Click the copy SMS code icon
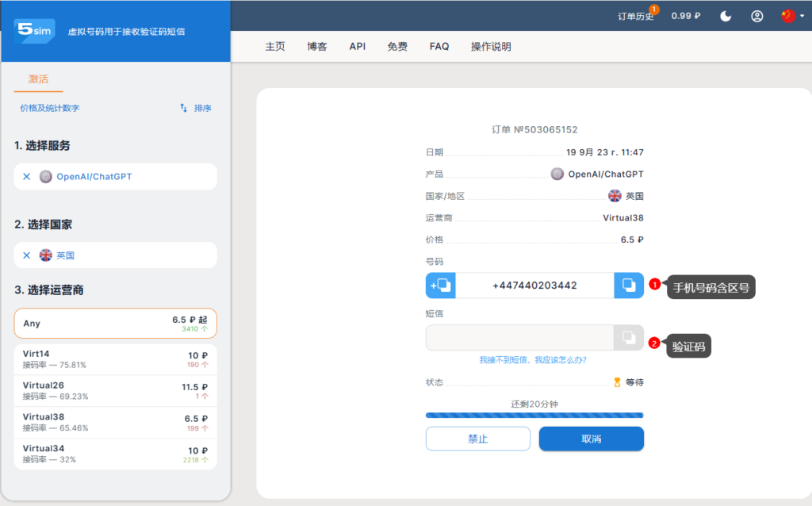This screenshot has height=506, width=812. coord(629,338)
